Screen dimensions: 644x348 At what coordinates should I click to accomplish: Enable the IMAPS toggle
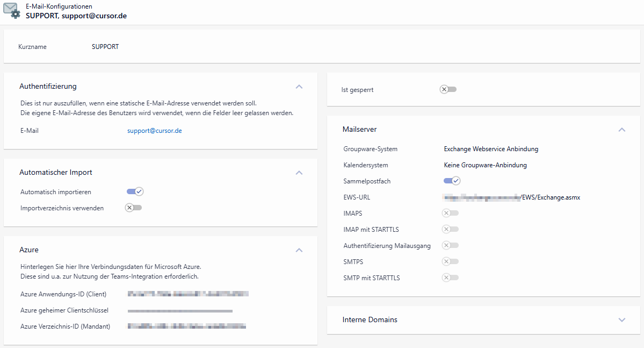(x=450, y=213)
